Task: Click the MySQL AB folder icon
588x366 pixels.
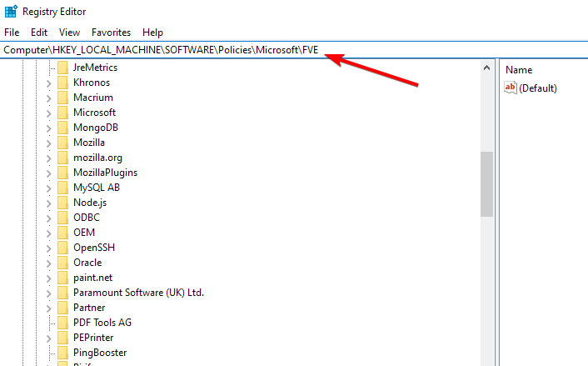Action: coord(63,188)
